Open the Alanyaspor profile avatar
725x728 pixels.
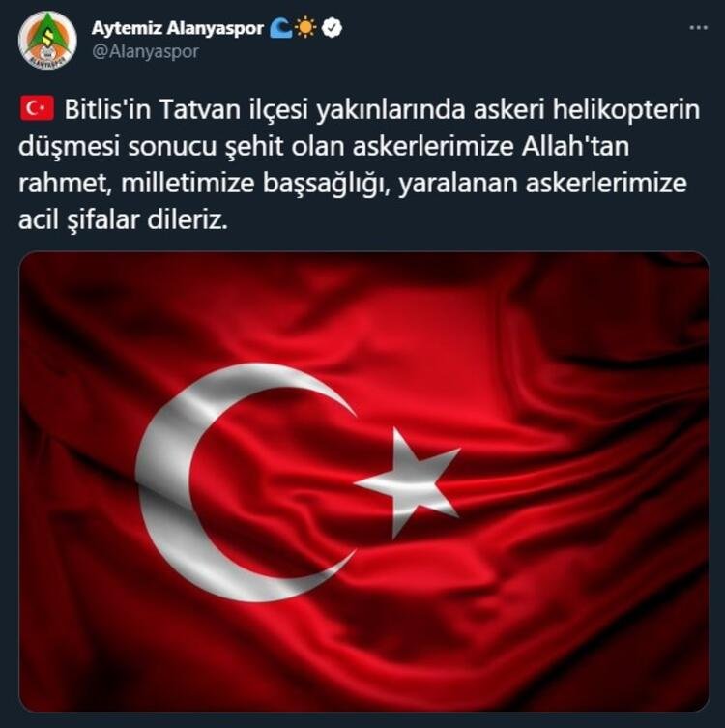coord(47,41)
